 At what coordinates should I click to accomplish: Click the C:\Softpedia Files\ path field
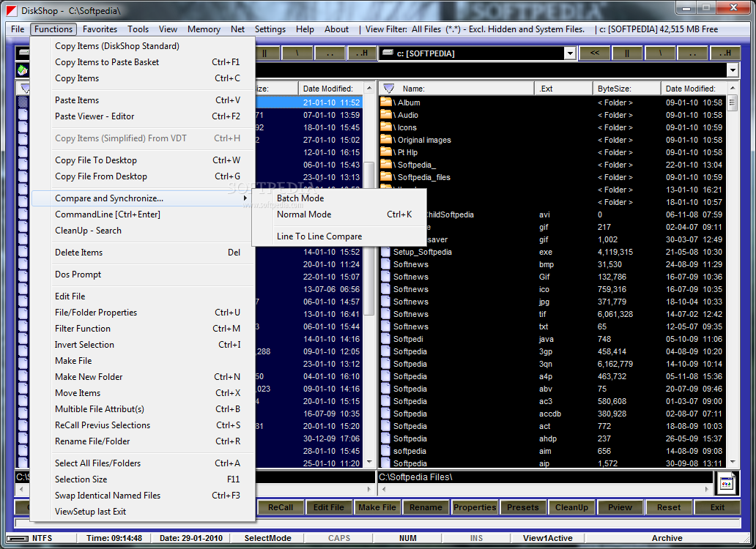pyautogui.click(x=544, y=477)
